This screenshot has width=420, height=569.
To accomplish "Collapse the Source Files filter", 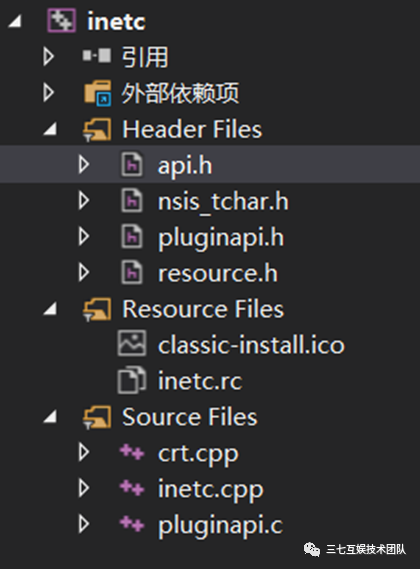I will pos(50,417).
